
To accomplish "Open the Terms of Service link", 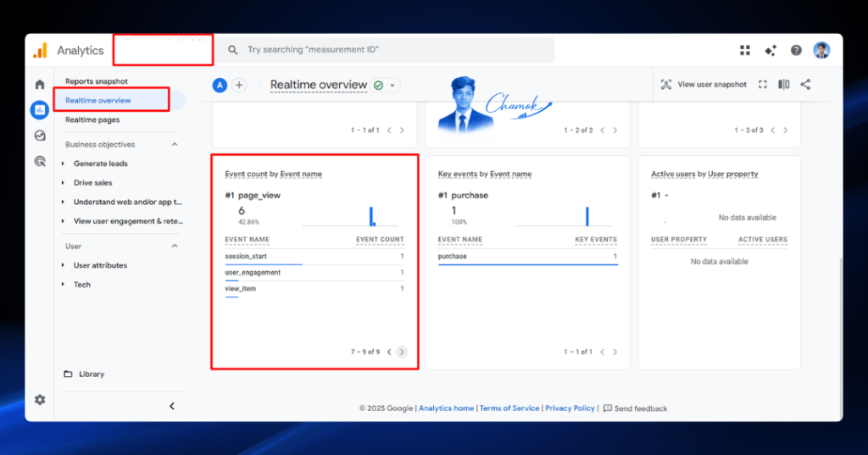I will pos(509,408).
